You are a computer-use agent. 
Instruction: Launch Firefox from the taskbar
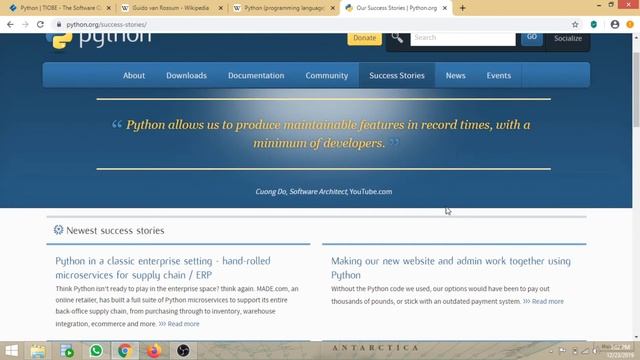point(154,351)
